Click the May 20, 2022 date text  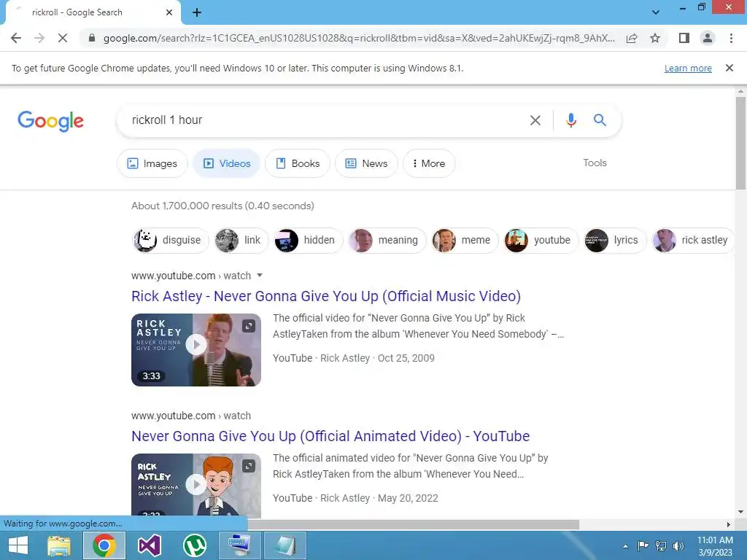coord(408,498)
